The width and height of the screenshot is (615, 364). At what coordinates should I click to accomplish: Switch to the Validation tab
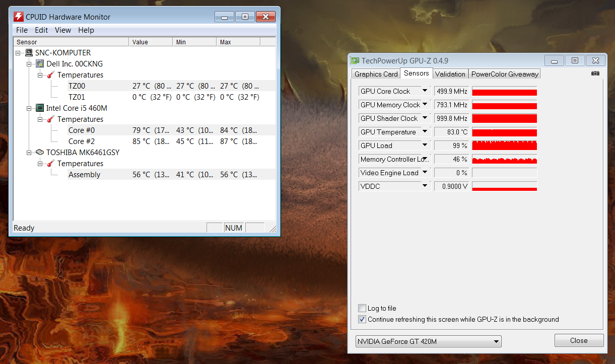coord(450,74)
